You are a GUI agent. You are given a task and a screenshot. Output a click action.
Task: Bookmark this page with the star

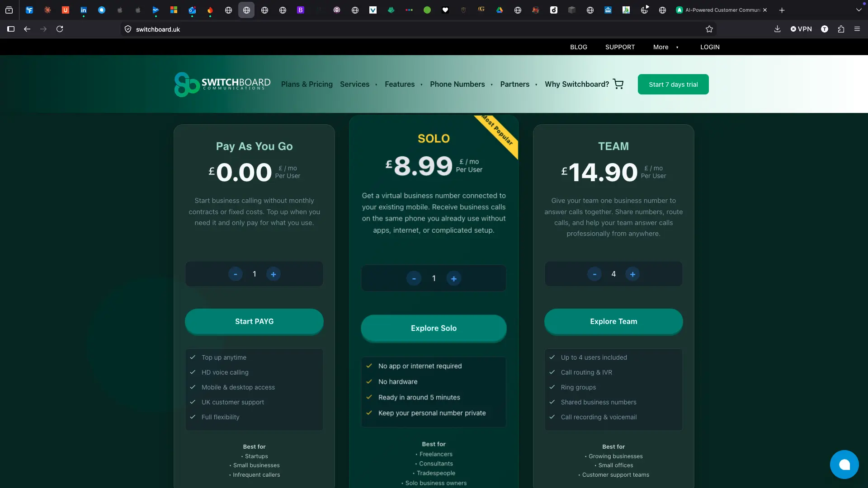(x=709, y=29)
